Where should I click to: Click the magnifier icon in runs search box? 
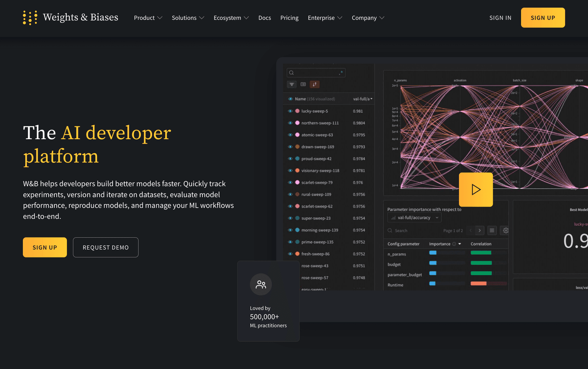tap(292, 73)
